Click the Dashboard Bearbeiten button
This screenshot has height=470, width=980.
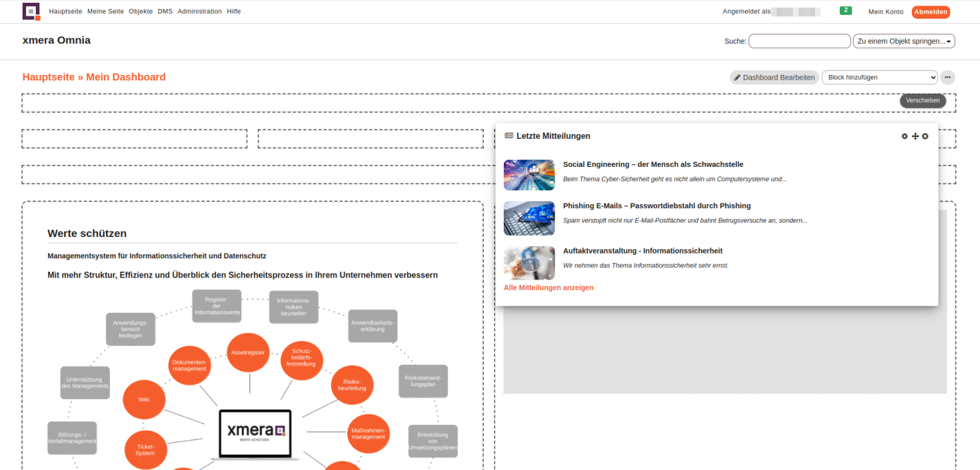click(x=774, y=78)
